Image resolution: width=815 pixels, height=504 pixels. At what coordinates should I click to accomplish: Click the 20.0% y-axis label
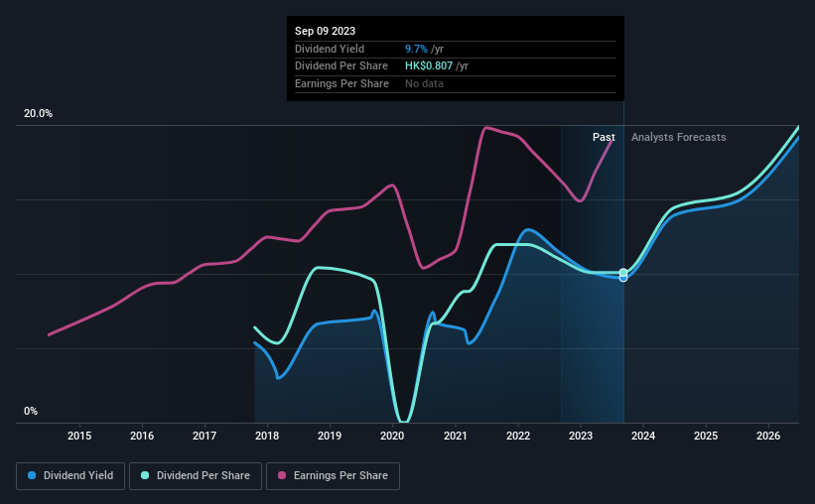[38, 114]
